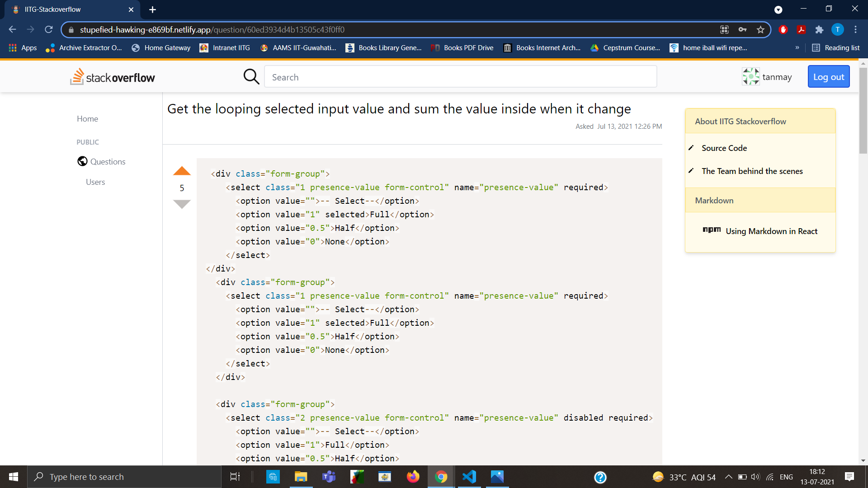
Task: Focus the Search input field
Action: [460, 77]
